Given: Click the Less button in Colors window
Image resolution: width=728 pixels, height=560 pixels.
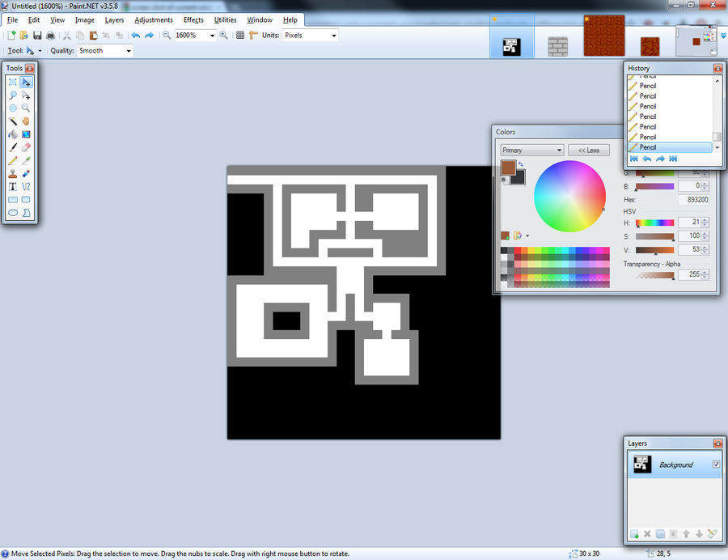Looking at the screenshot, I should click(x=590, y=150).
